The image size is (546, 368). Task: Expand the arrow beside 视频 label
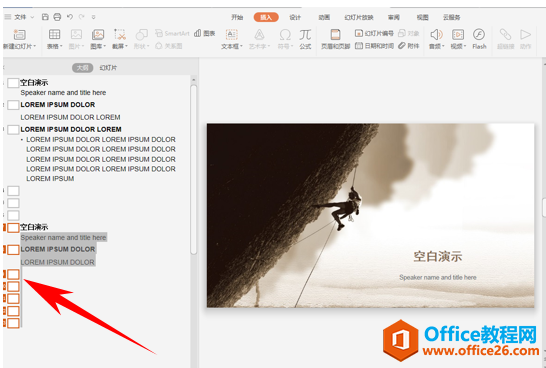(x=465, y=46)
